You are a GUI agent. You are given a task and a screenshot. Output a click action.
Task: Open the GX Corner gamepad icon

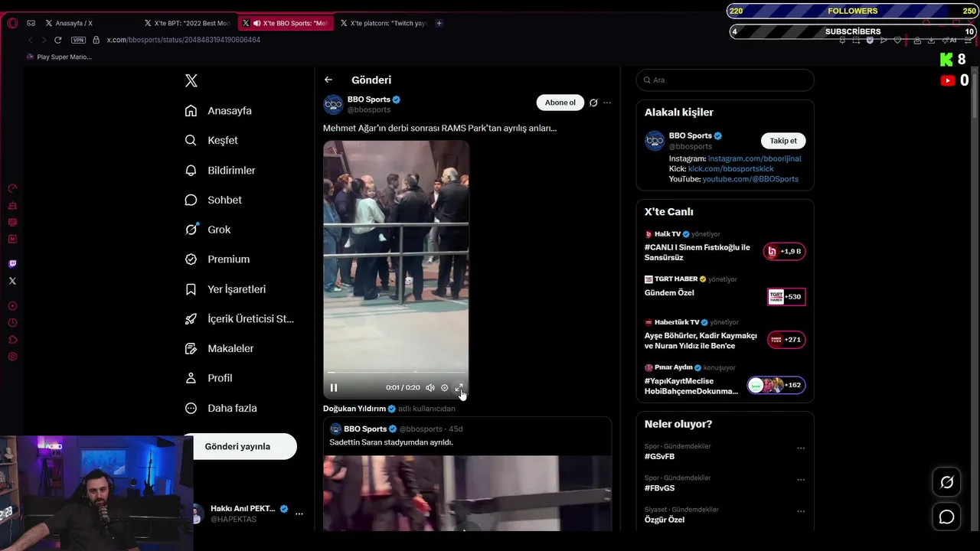31,23
